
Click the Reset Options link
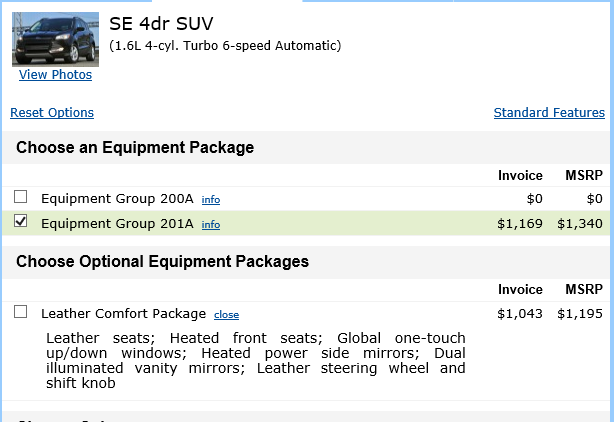point(52,113)
